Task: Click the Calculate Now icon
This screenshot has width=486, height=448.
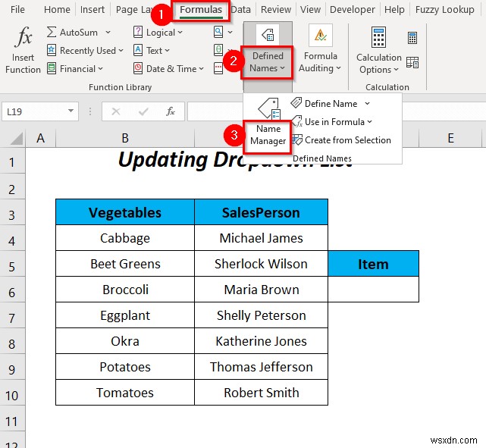Action: tap(412, 38)
